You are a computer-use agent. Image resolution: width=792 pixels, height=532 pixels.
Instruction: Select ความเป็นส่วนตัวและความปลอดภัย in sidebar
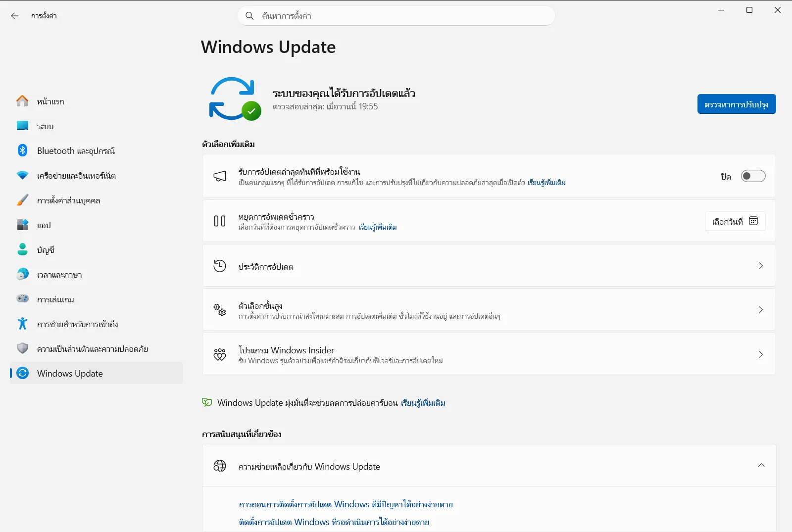pos(97,348)
